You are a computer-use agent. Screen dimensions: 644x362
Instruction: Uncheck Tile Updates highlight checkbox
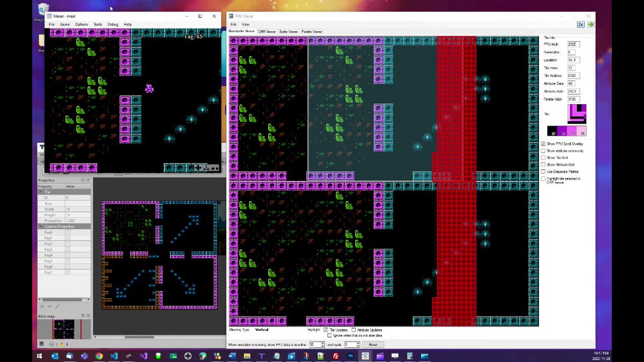tap(326, 330)
